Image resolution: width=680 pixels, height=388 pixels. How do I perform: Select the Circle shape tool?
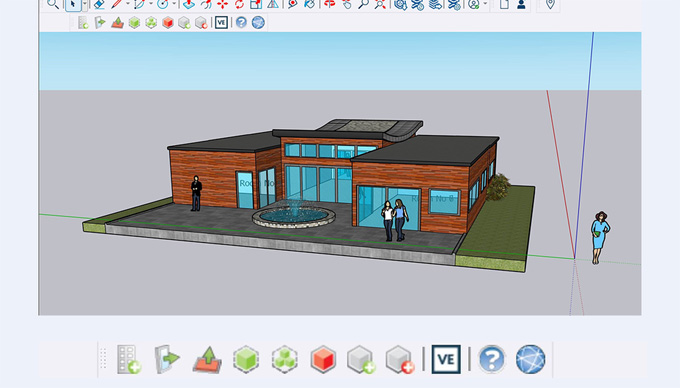[163, 4]
